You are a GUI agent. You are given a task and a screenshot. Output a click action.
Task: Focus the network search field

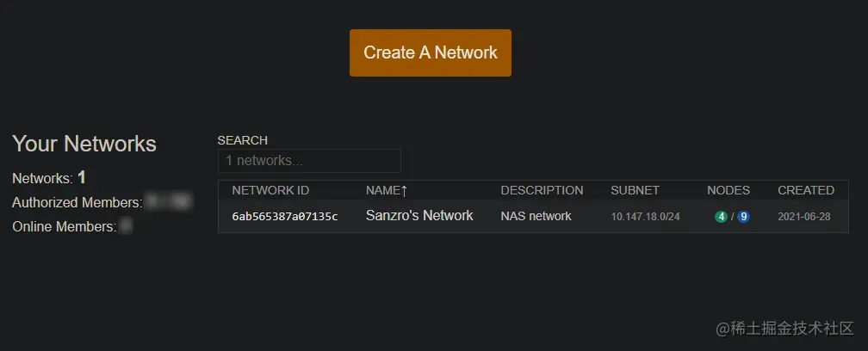(309, 161)
